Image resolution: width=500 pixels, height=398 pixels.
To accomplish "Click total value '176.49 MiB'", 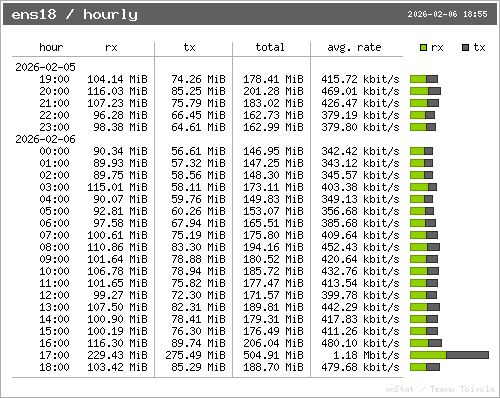I will click(273, 331).
